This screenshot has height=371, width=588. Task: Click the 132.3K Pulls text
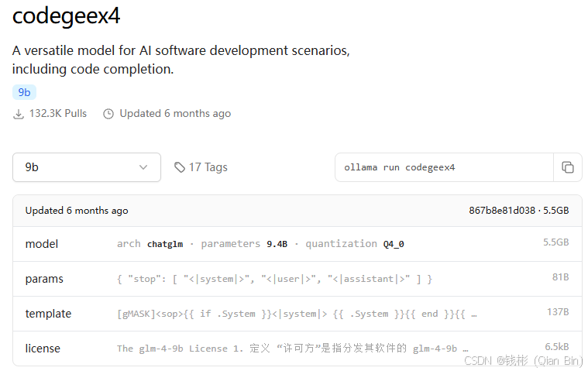(x=58, y=114)
